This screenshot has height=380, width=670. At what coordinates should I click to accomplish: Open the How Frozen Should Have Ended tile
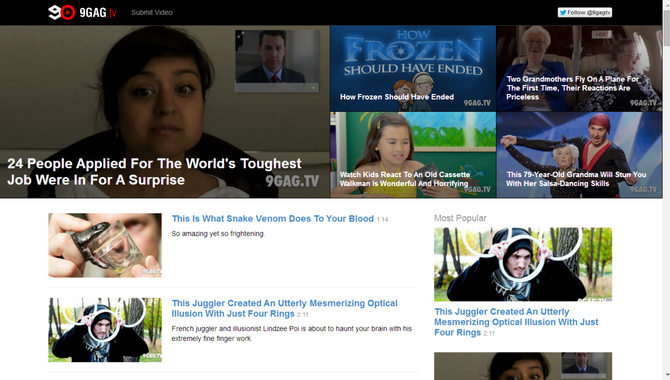coord(413,68)
